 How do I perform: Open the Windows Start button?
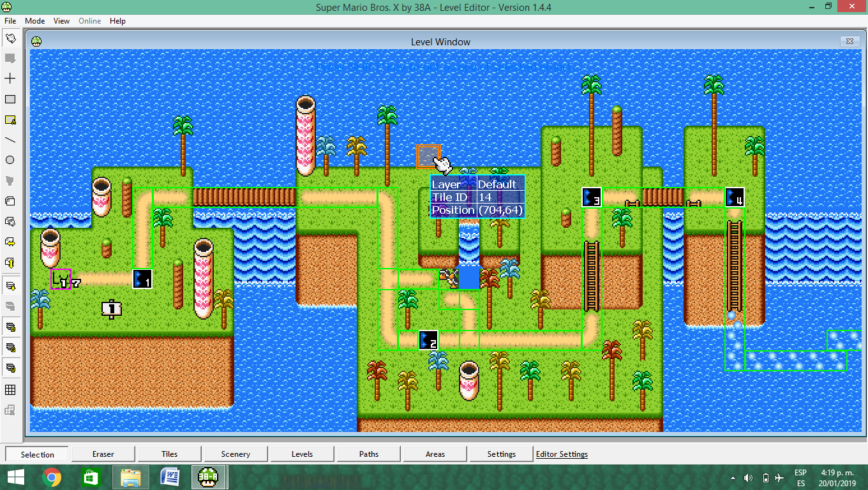pyautogui.click(x=15, y=477)
